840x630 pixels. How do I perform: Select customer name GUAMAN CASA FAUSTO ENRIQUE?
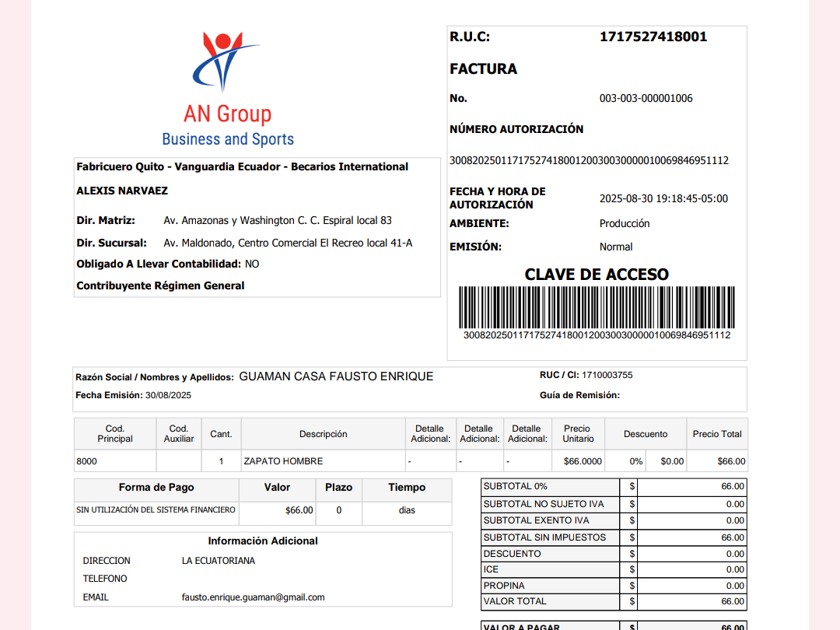click(x=336, y=376)
